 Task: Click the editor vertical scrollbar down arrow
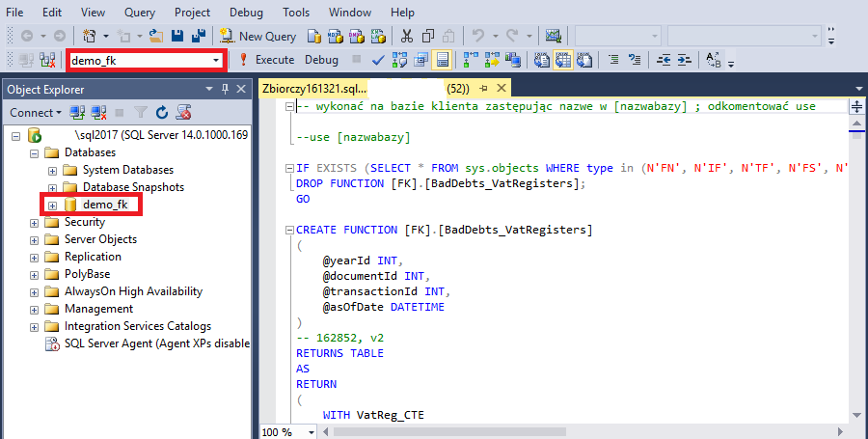(857, 415)
